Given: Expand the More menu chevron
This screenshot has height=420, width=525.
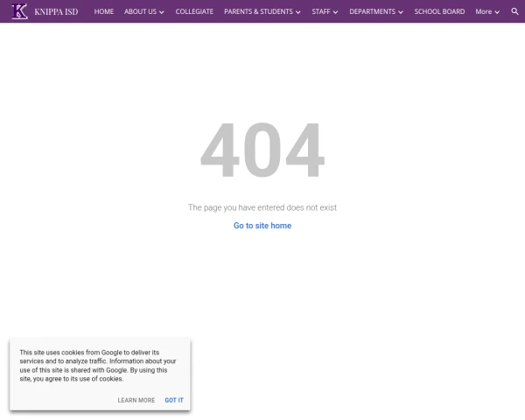Looking at the screenshot, I should [497, 12].
